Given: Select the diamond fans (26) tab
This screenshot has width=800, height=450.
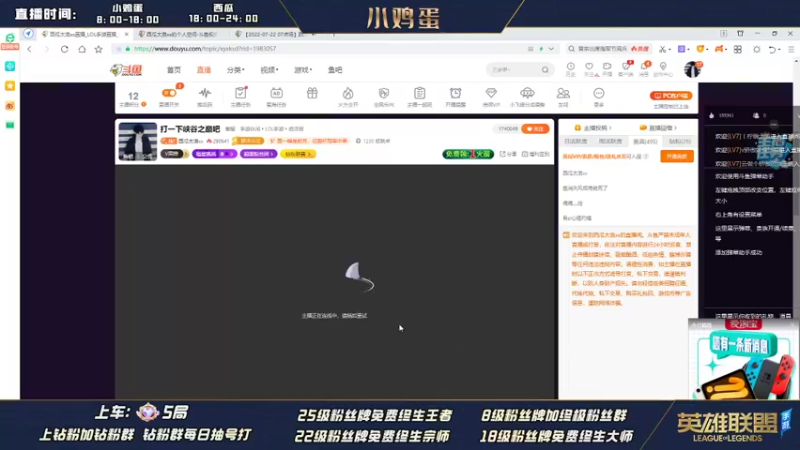Looking at the screenshot, I should pos(680,141).
